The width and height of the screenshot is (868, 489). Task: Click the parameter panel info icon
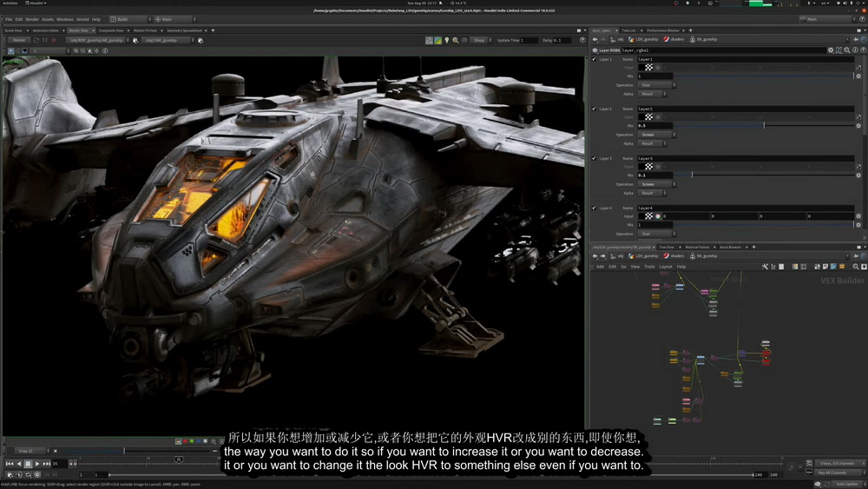click(x=855, y=50)
